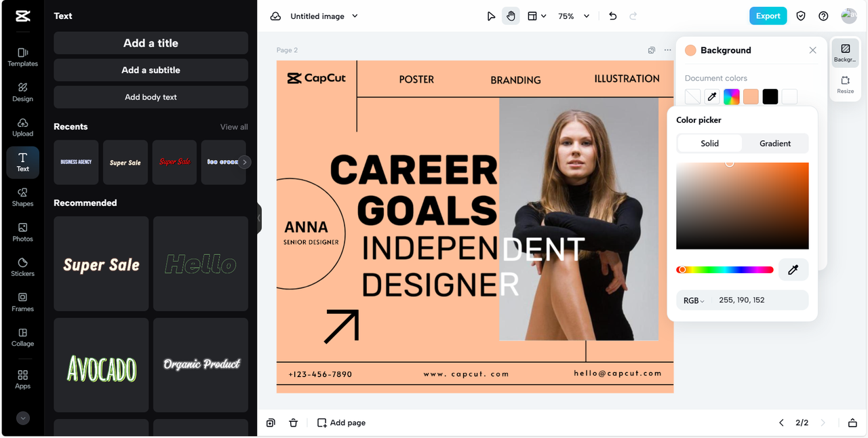Click the hue spectrum slider
Screen dimensions: 868x438
725,270
